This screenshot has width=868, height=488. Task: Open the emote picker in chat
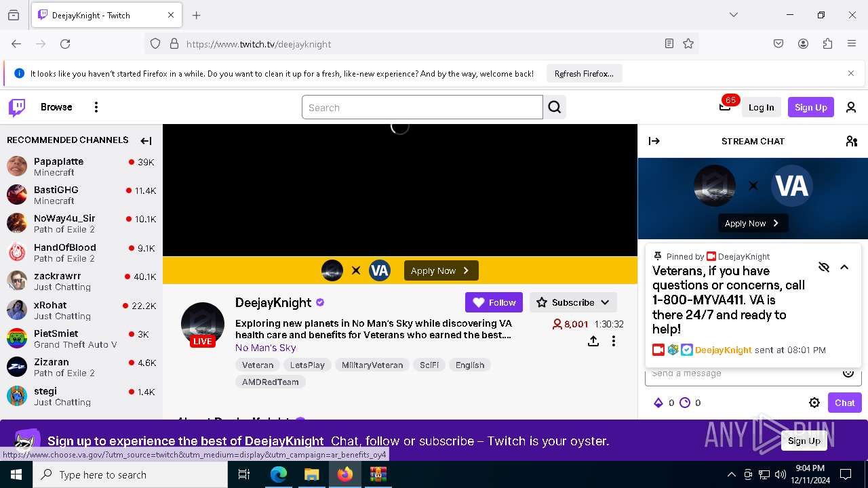(848, 373)
